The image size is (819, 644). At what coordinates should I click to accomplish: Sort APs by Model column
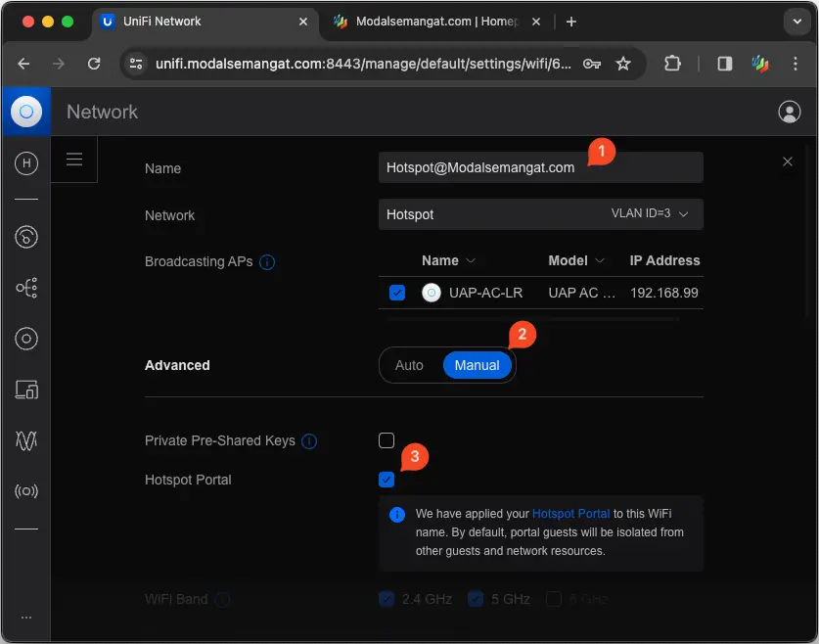575,260
